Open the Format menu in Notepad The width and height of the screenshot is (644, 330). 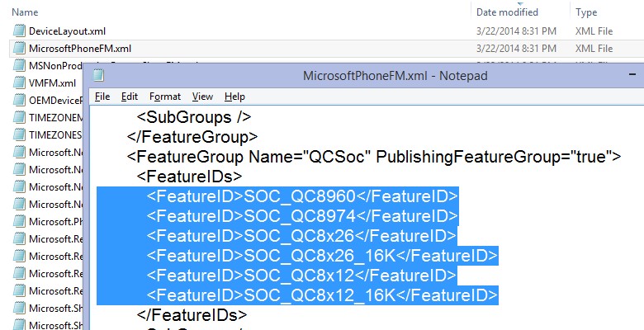tap(165, 97)
